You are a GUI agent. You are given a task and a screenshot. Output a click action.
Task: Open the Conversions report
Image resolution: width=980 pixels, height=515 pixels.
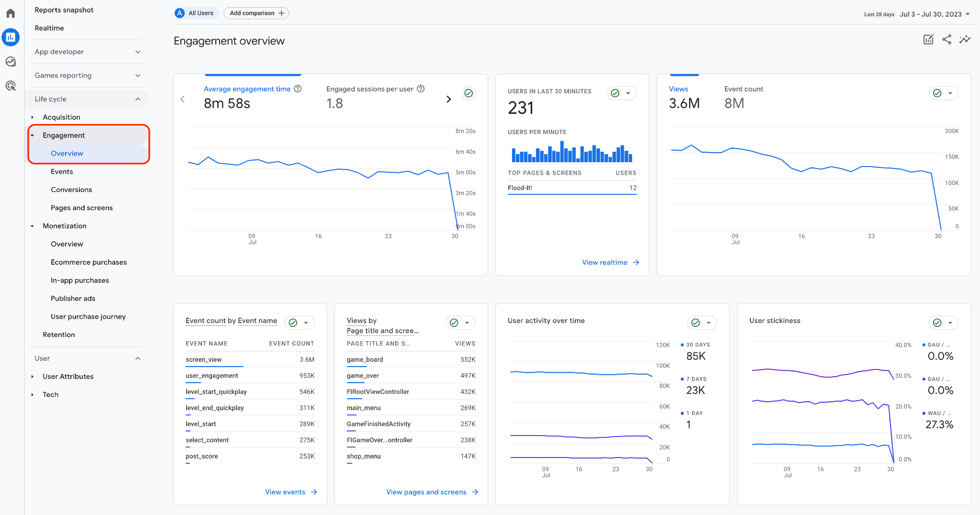point(71,190)
